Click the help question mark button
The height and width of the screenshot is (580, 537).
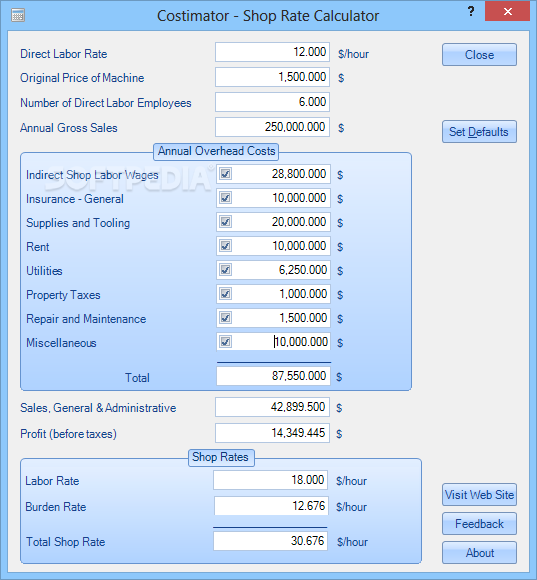click(x=471, y=11)
